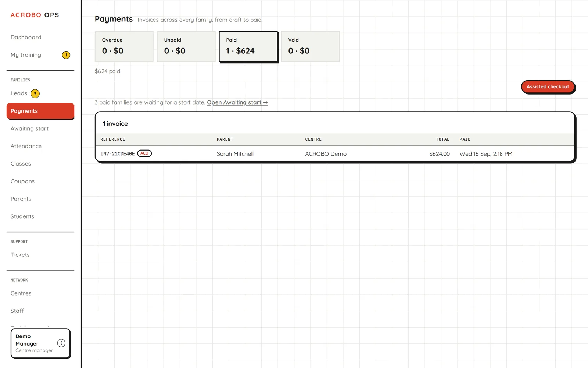Click the $624.00 total amount
Image resolution: width=588 pixels, height=368 pixels.
pyautogui.click(x=440, y=154)
